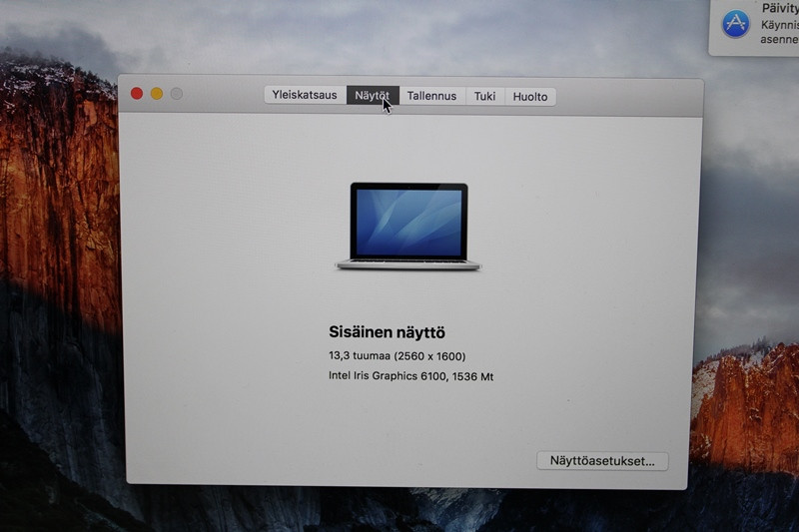Close the window with the red button
This screenshot has height=532, width=799.
point(137,93)
